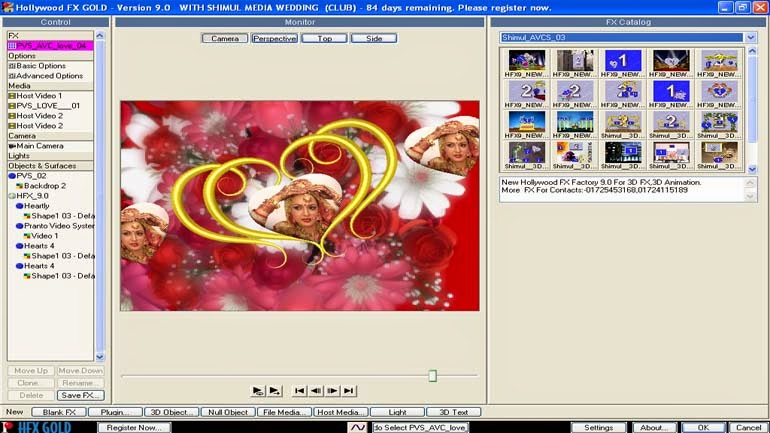
Task: Click the loop play button
Action: coord(258,391)
